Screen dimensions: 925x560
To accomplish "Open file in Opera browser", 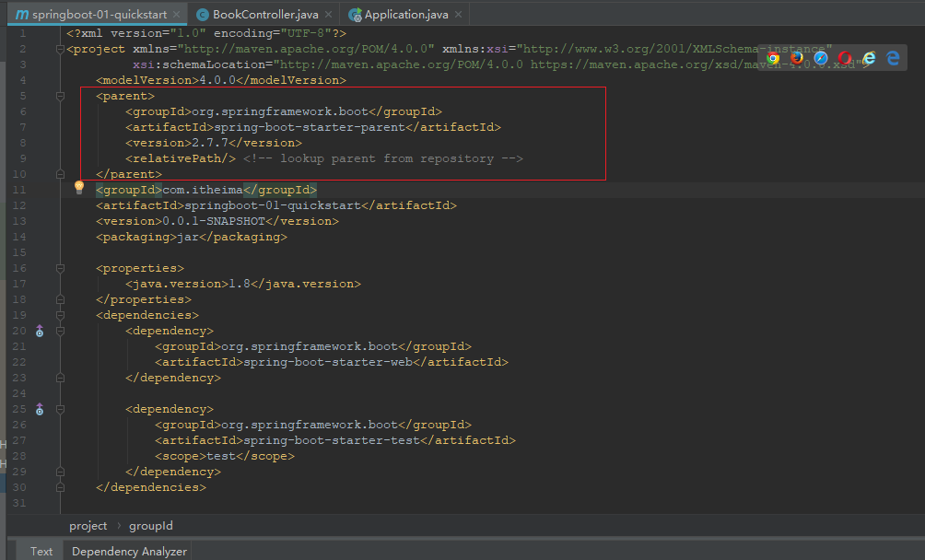I will click(x=845, y=58).
